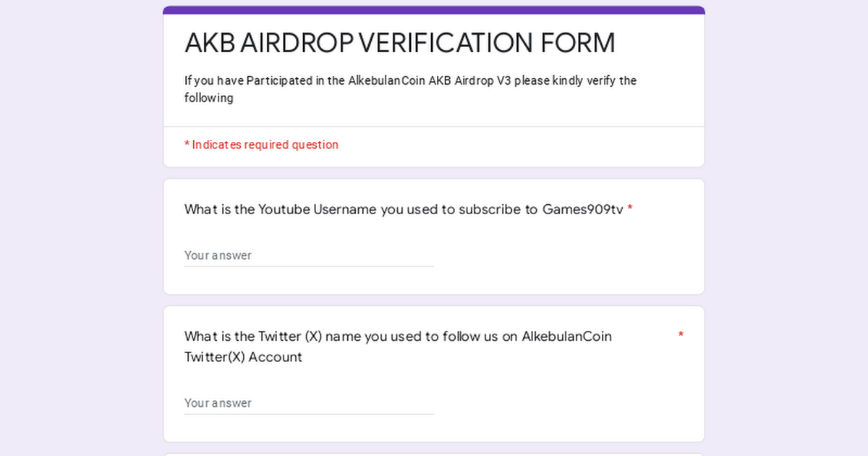Click the red asterisk beside the Games909tv question
868x456 pixels.
[x=630, y=209]
